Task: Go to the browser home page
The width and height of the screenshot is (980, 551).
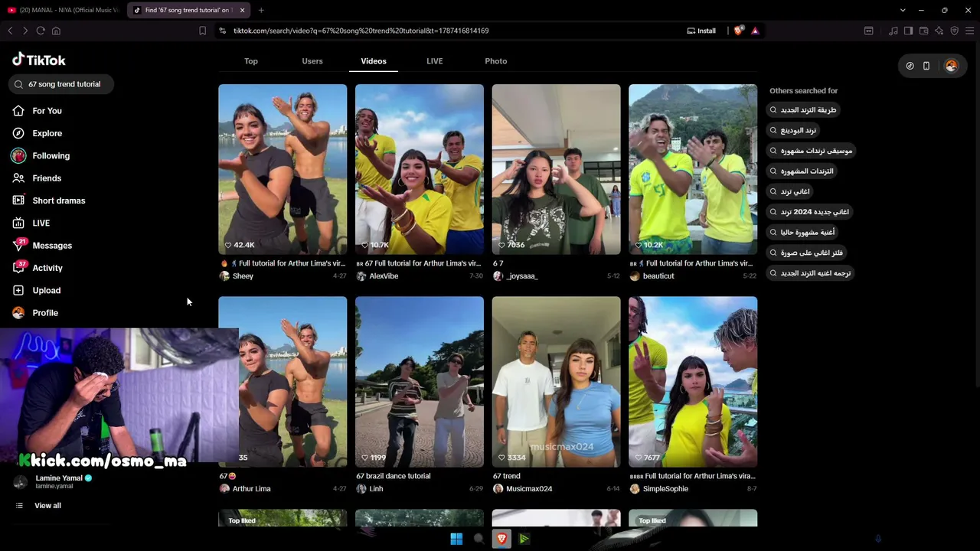Action: (x=56, y=31)
